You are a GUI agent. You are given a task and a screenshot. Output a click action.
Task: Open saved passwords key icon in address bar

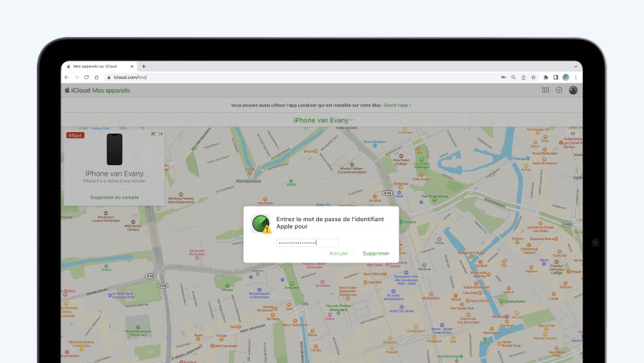click(x=504, y=78)
